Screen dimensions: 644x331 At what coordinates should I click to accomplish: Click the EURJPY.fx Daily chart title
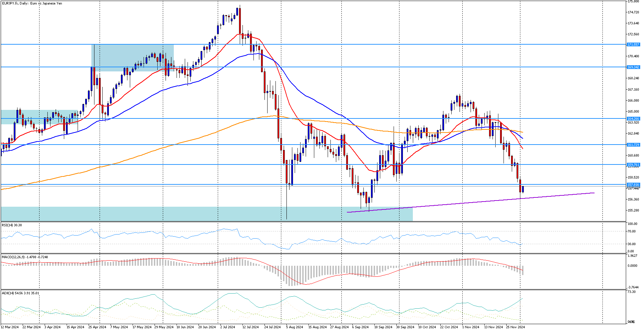[32, 3]
